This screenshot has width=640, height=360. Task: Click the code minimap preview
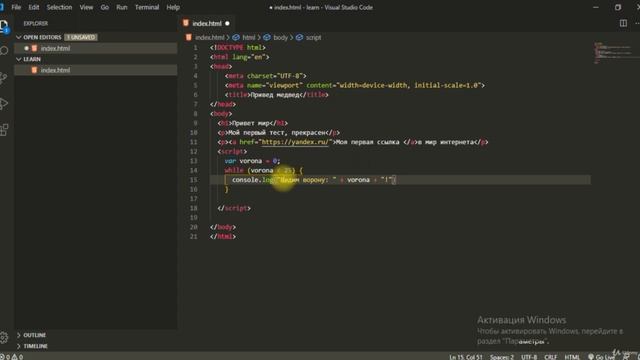pos(614,53)
